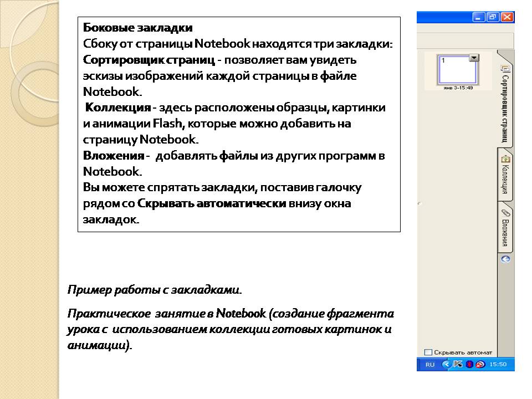Viewport: 532px width, 399px height.
Task: Close the Notebook window
Action: pyautogui.click(x=507, y=17)
